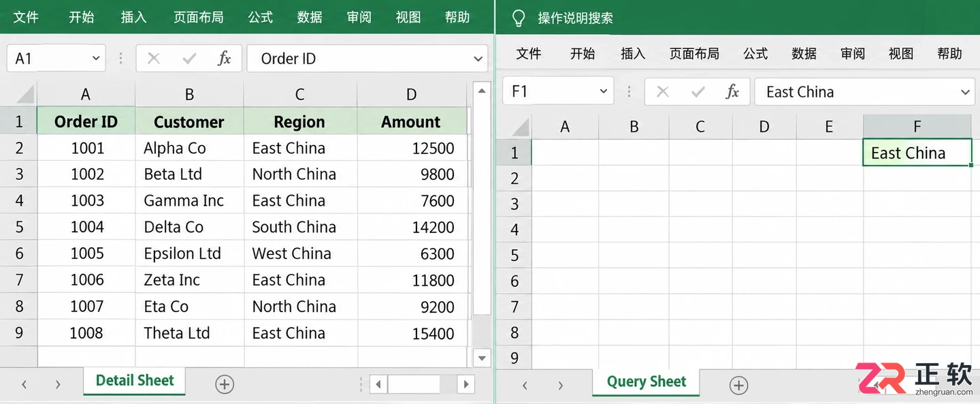
Task: Click the lightbulb tell-me search icon
Action: [x=519, y=18]
